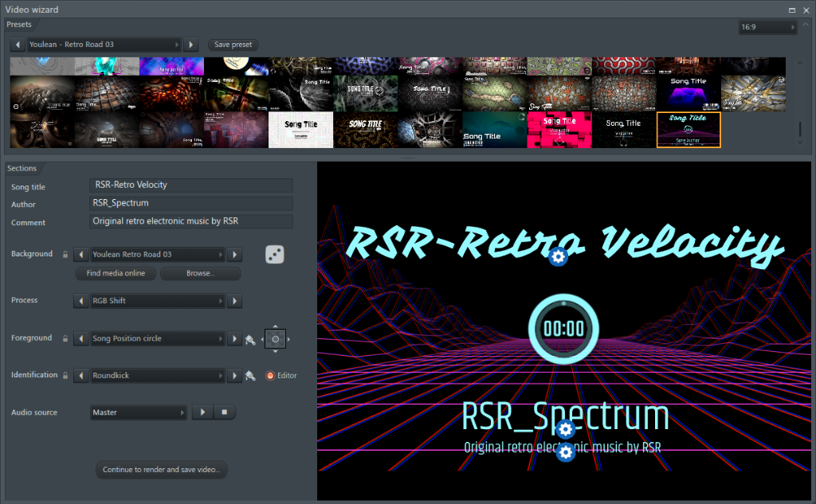The height and width of the screenshot is (504, 816).
Task: Select the next Process effect
Action: (x=234, y=301)
